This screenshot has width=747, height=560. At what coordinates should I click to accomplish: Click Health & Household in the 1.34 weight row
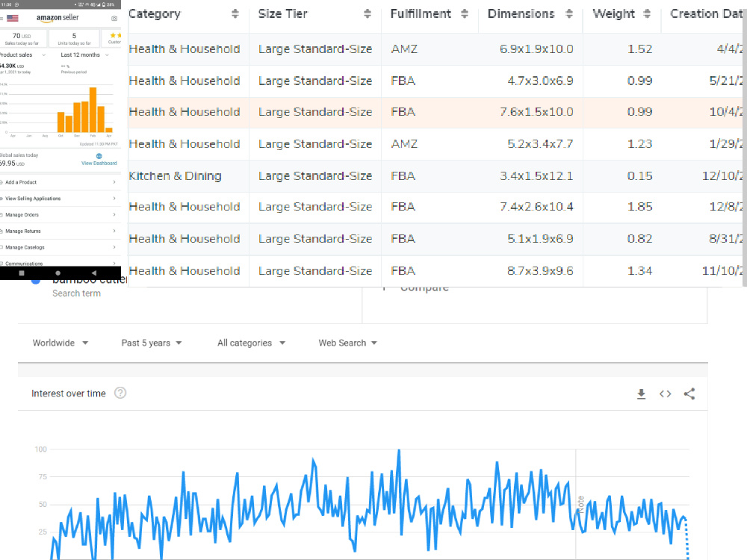185,270
